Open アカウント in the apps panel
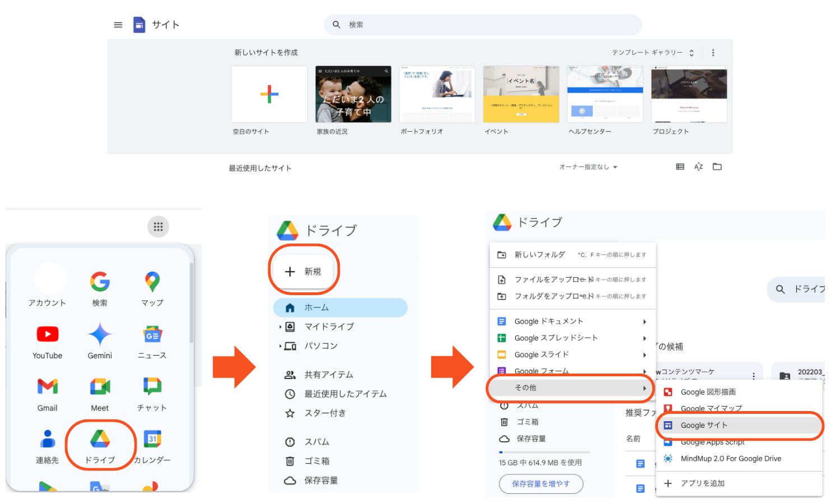840x504 pixels. pos(48,286)
